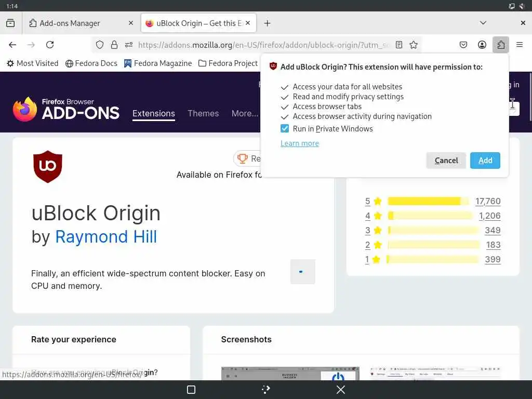Image resolution: width=532 pixels, height=399 pixels.
Task: Go forward with the right arrow
Action: [31, 45]
